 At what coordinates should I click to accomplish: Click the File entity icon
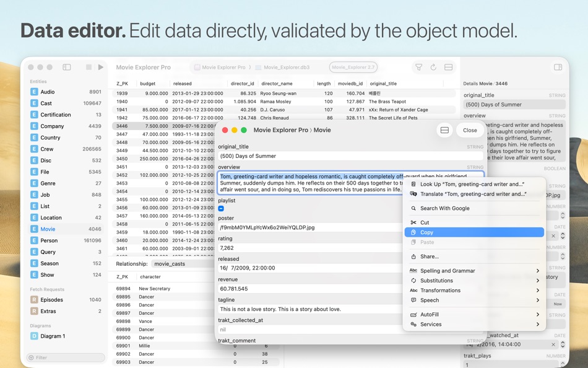(x=34, y=172)
